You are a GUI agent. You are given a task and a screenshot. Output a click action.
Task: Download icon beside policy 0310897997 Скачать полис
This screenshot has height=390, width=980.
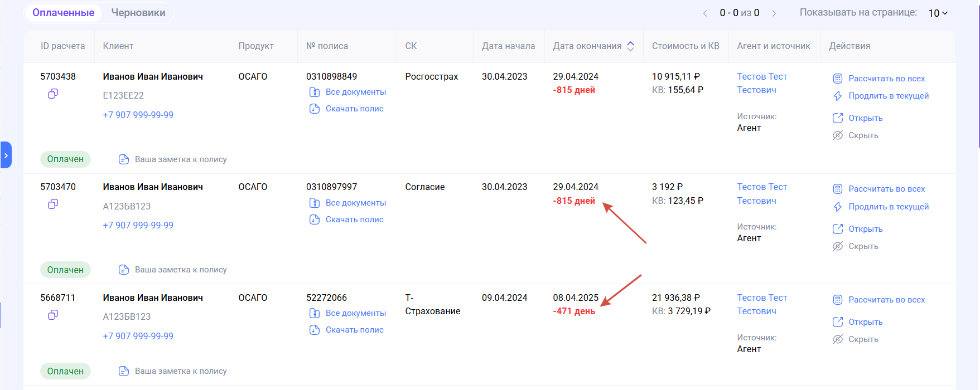tap(315, 220)
